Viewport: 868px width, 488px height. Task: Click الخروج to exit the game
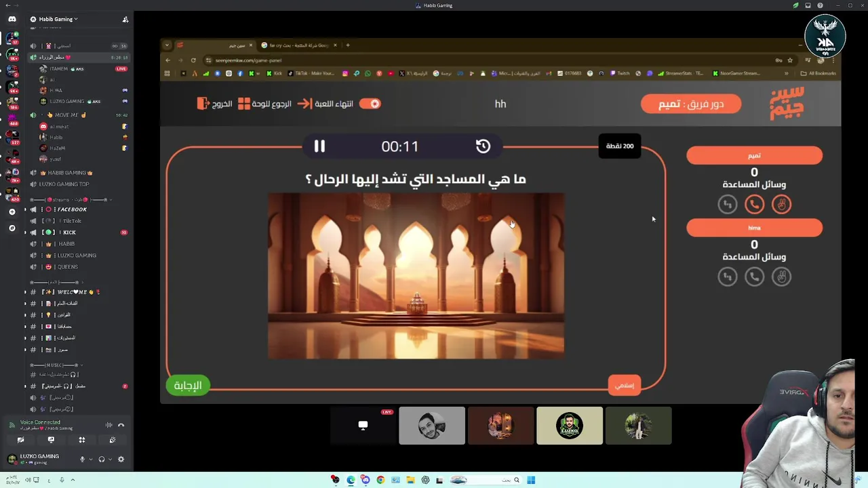click(x=214, y=104)
